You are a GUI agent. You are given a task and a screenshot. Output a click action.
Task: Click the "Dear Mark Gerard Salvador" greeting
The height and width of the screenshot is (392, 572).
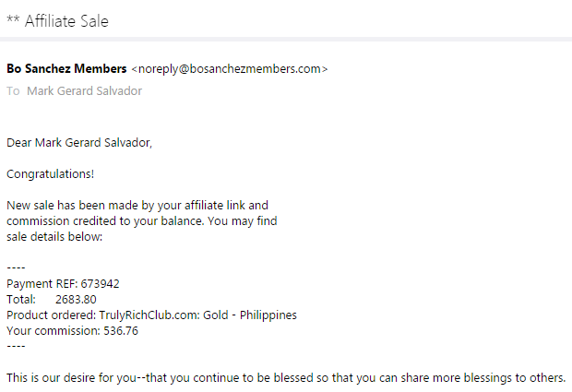coord(79,143)
